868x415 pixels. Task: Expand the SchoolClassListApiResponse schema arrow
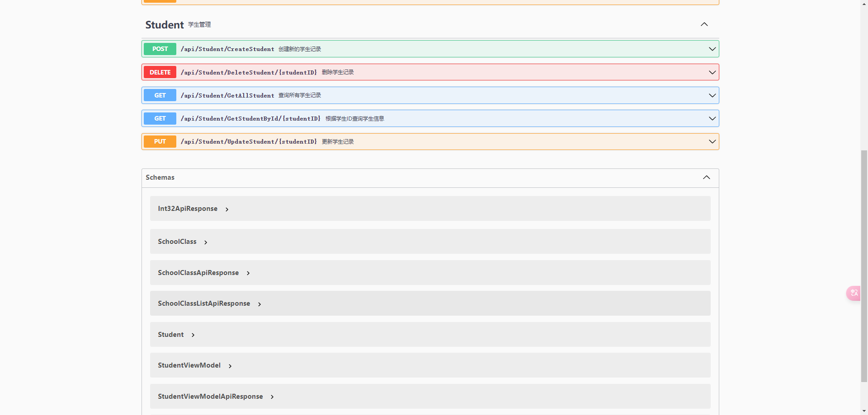pos(259,304)
